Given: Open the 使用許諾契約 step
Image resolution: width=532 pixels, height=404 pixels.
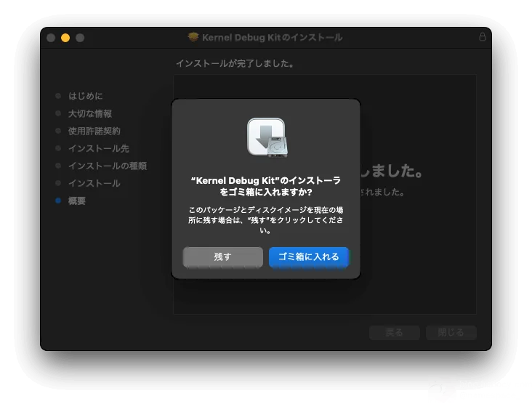Looking at the screenshot, I should click(94, 131).
